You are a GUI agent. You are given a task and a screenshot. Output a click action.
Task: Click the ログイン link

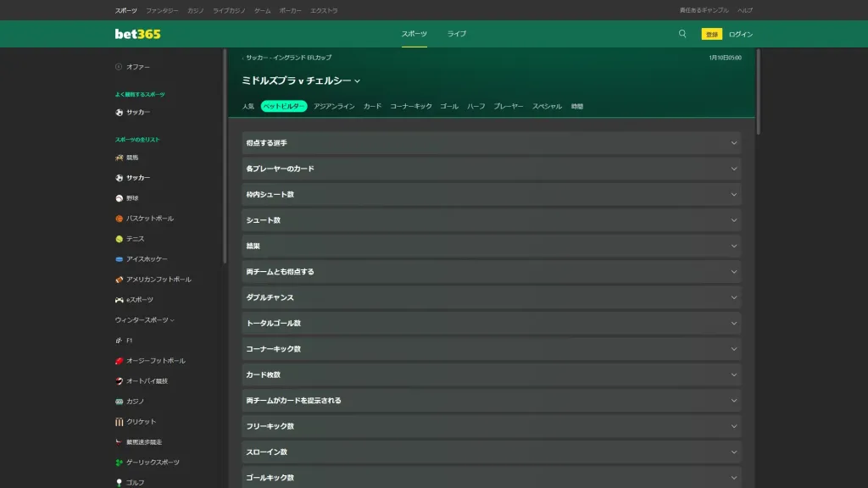click(x=740, y=34)
